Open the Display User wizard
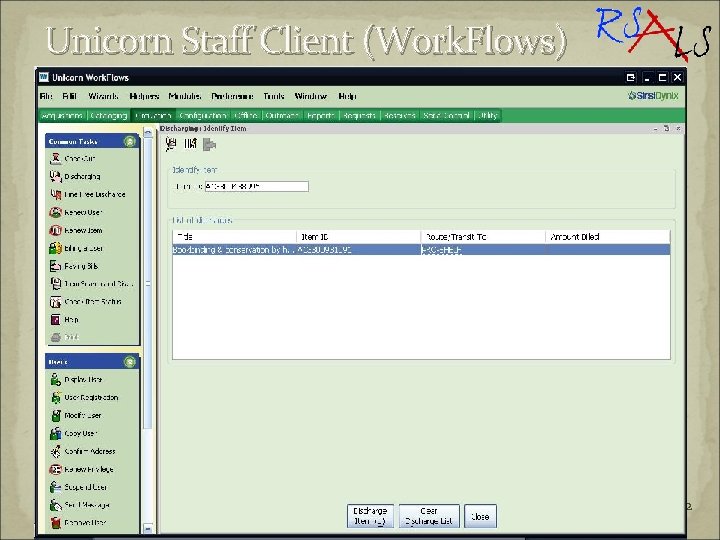Image resolution: width=720 pixels, height=540 pixels. point(76,380)
